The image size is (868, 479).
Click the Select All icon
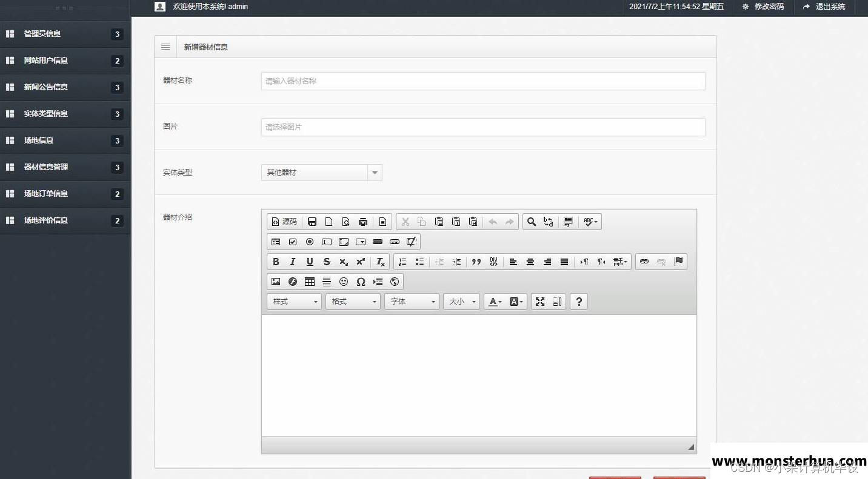pyautogui.click(x=568, y=222)
